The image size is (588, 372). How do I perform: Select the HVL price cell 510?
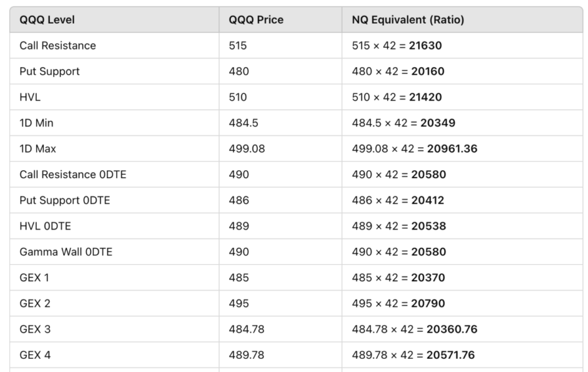tap(238, 97)
